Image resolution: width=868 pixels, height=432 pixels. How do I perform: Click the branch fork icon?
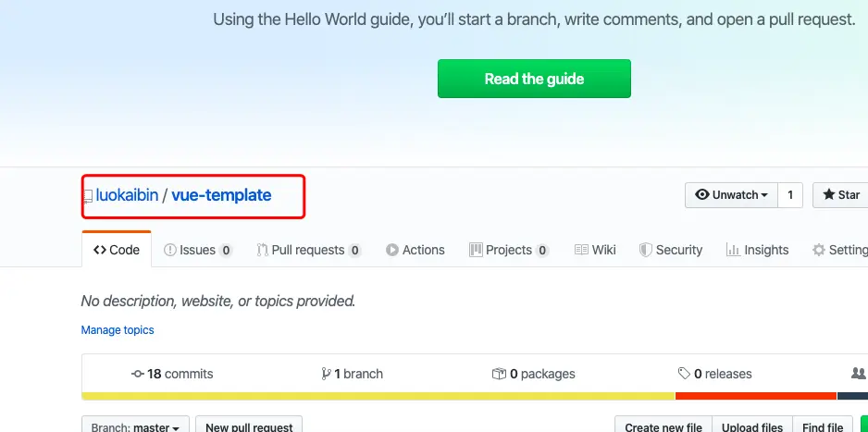click(x=326, y=374)
